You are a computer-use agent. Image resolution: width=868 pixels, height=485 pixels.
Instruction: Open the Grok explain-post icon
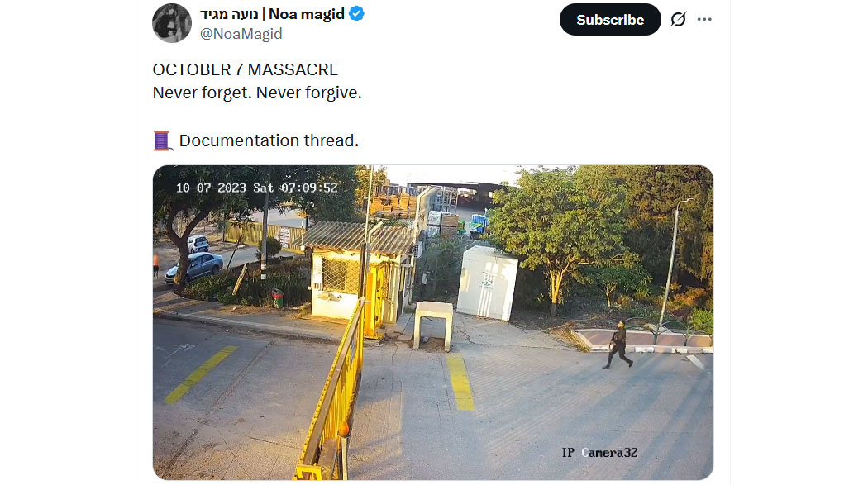678,19
